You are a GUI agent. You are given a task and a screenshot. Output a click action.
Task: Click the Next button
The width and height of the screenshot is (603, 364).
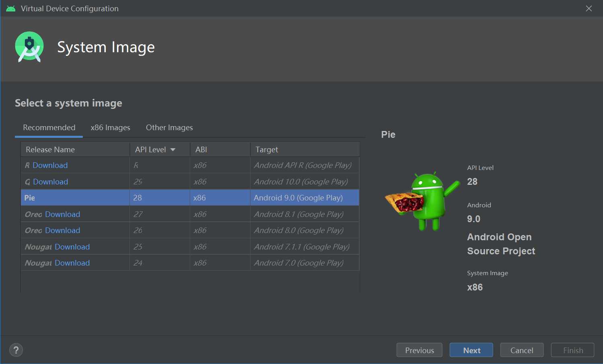[472, 350]
